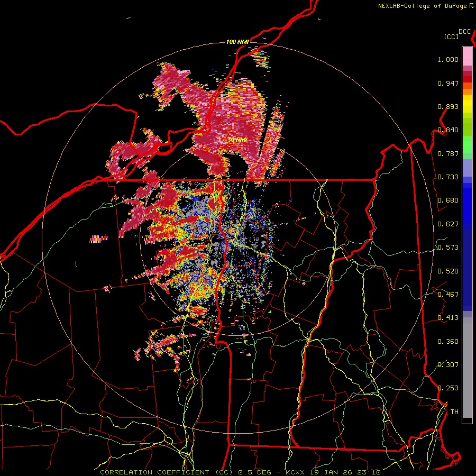This screenshot has height=476, width=476.
Task: Select the 0.520 scale value
Action: tap(448, 271)
